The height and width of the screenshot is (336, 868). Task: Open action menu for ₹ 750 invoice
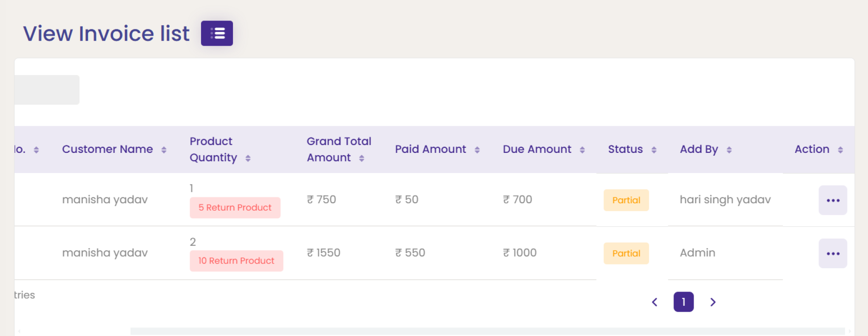tap(832, 201)
